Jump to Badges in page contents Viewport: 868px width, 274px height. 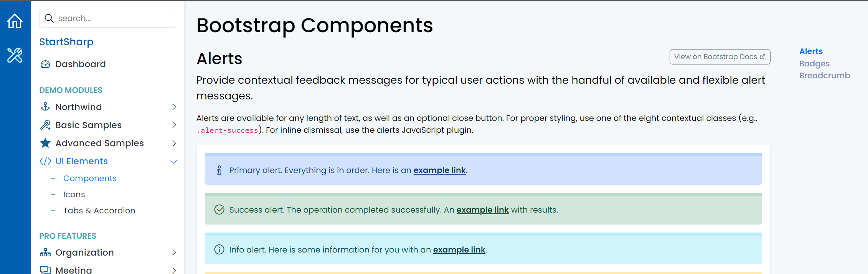814,64
